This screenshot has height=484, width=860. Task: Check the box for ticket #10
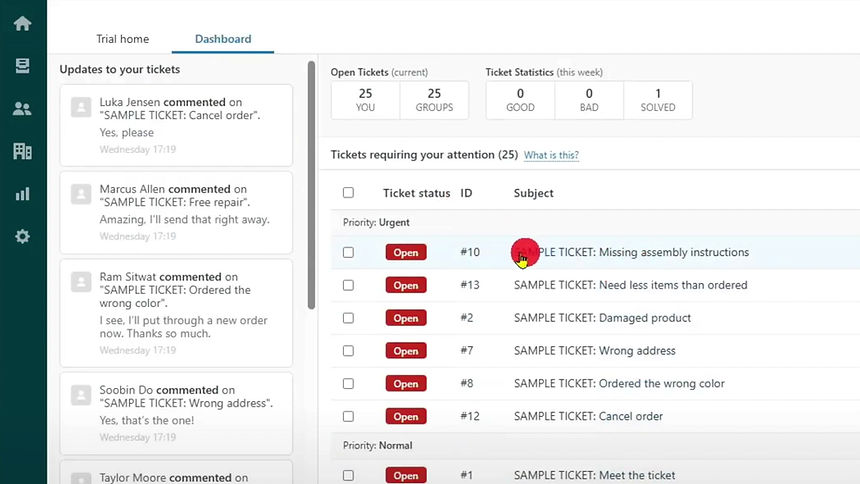click(x=348, y=252)
